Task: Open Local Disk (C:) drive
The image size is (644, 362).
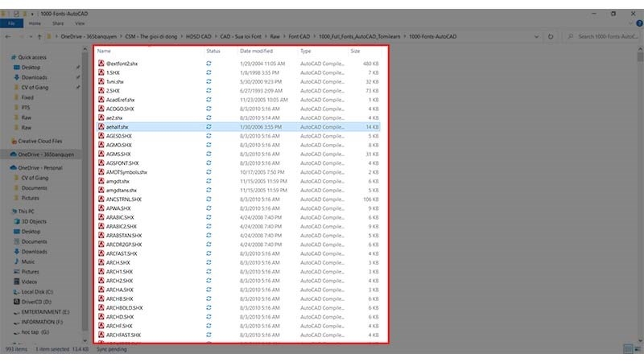Action: coord(37,292)
